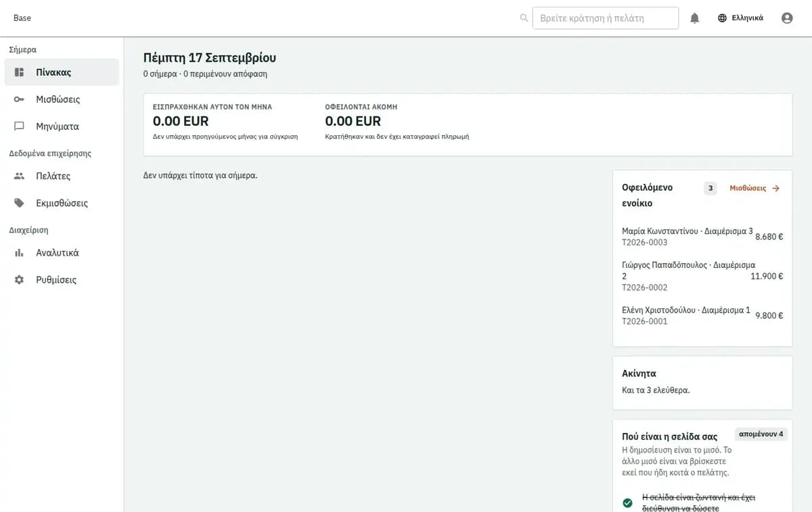
Task: Click the 9.800 € amount
Action: pyautogui.click(x=769, y=316)
